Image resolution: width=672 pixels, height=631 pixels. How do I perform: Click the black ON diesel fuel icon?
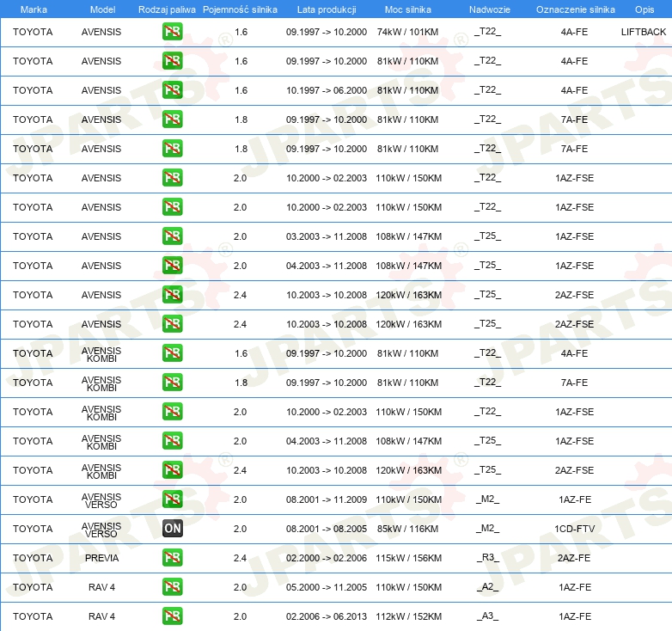[x=172, y=529]
